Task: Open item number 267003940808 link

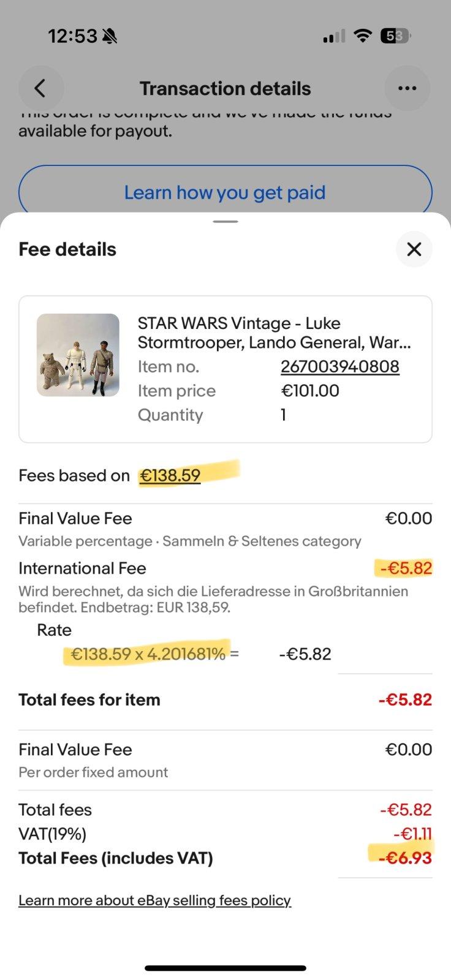Action: click(339, 366)
